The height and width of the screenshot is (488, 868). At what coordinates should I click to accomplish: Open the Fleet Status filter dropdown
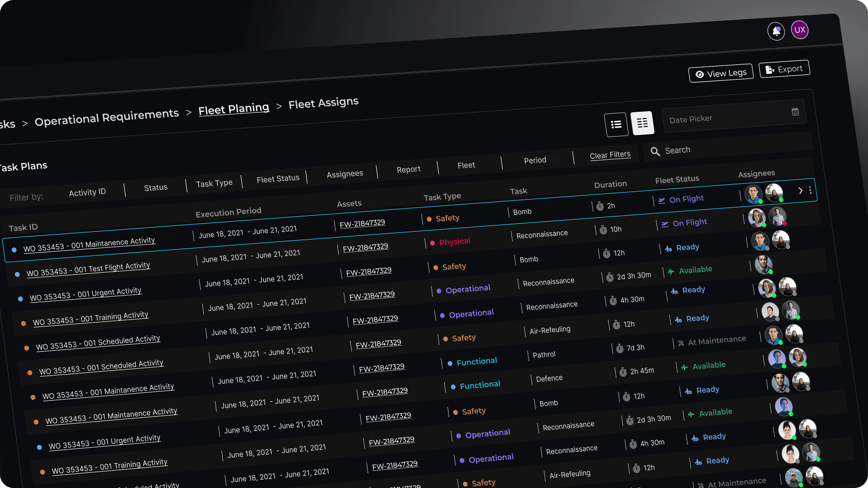[278, 179]
